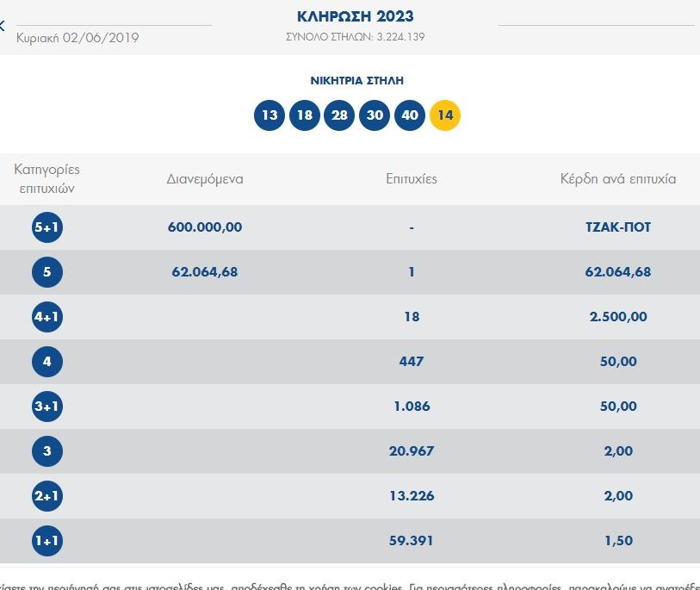Select the Διανεμόμενα column header

tap(205, 179)
